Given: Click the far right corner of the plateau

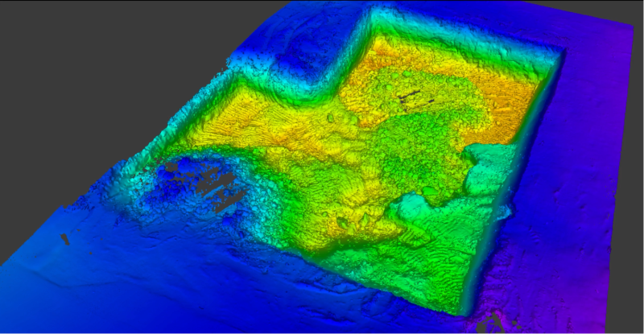Looking at the screenshot, I should pos(559,52).
